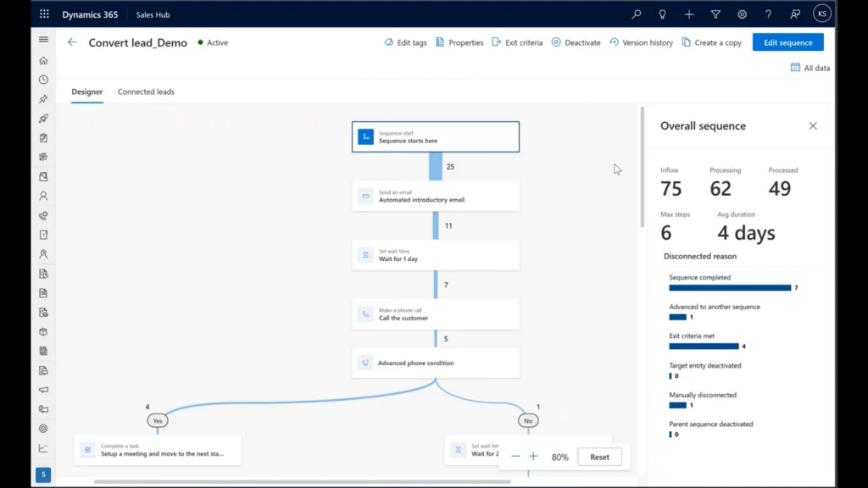Open the app launcher waffle icon
The height and width of the screenshot is (488, 868).
[x=44, y=14]
